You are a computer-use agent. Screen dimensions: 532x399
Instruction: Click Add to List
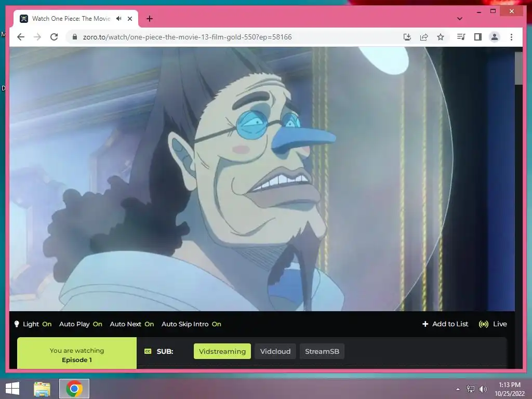pos(445,324)
